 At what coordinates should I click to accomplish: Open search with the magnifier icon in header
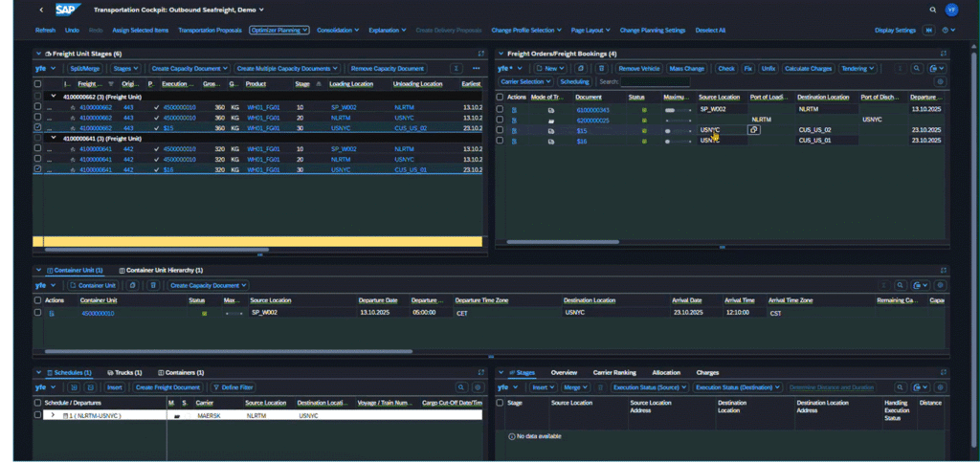pyautogui.click(x=933, y=10)
